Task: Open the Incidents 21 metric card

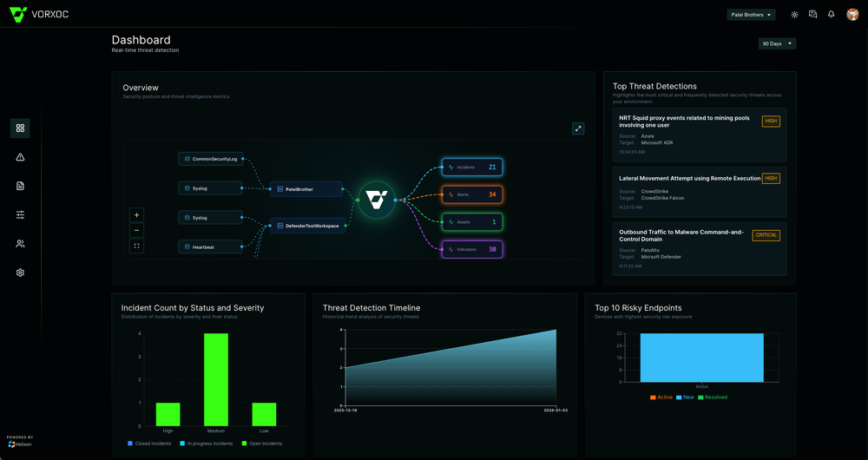Action: [x=472, y=168]
